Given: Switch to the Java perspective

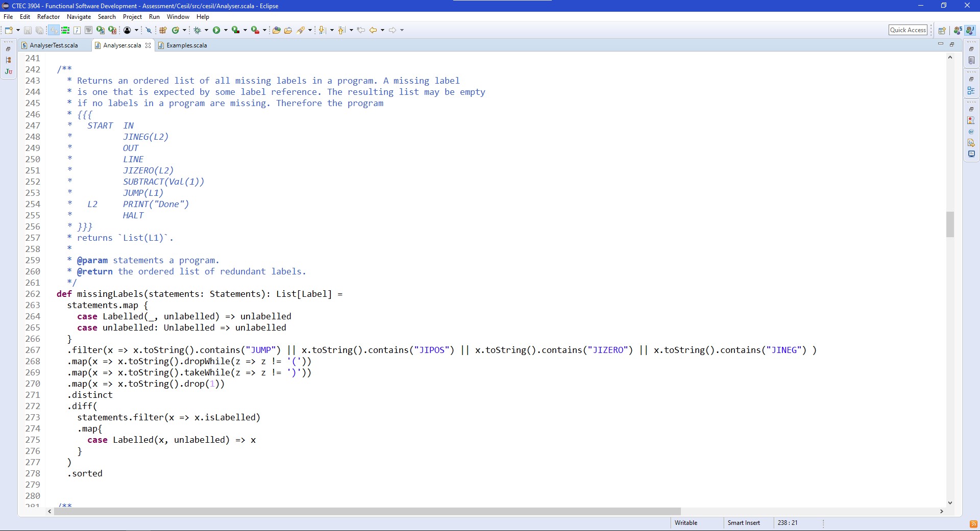Looking at the screenshot, I should (970, 30).
